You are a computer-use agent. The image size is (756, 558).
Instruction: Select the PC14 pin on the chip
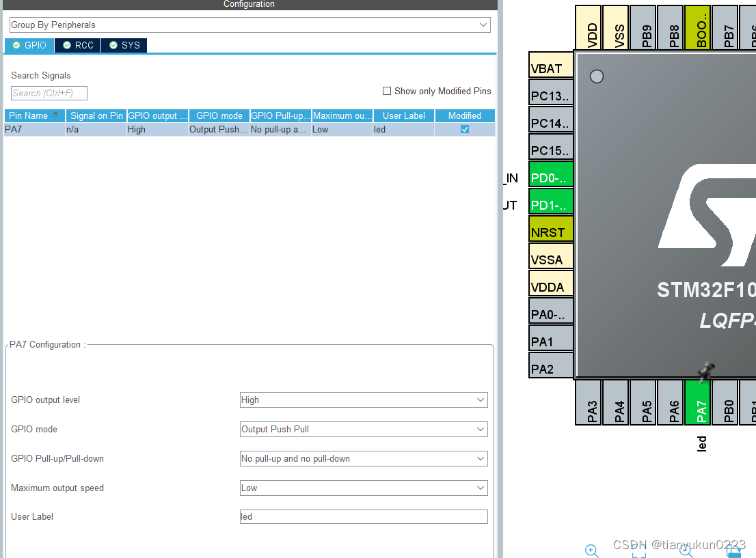[x=551, y=120]
